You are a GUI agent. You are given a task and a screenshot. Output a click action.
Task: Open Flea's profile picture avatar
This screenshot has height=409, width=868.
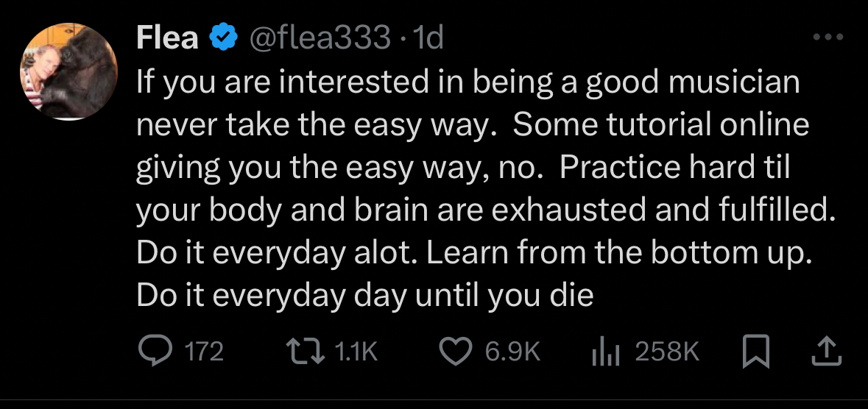(x=68, y=71)
